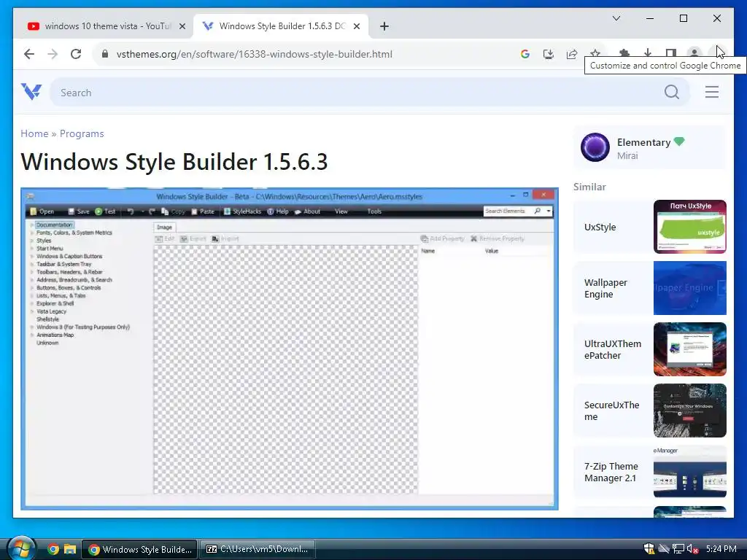Click the Windows Style Builder screenshot image

click(289, 349)
